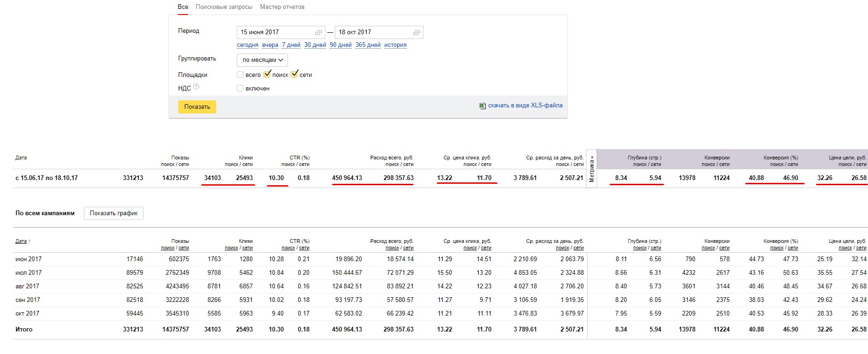The image size is (868, 354).
Task: Enable the НДС включен checkbox
Action: click(240, 88)
